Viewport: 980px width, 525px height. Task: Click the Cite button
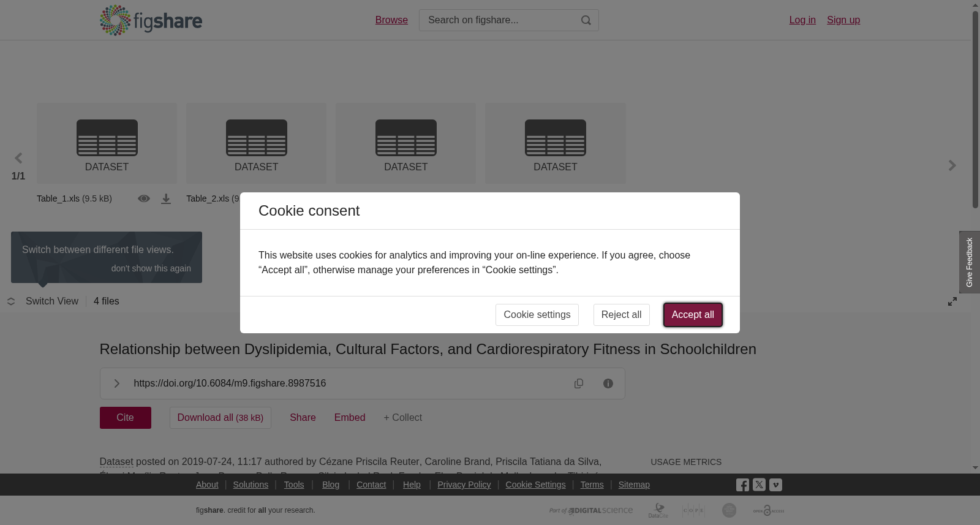(126, 418)
